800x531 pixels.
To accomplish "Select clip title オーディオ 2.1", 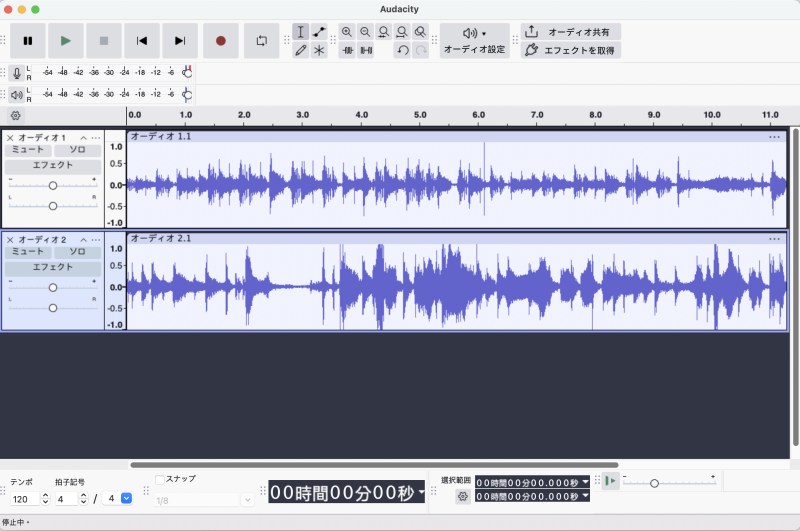I will 161,238.
